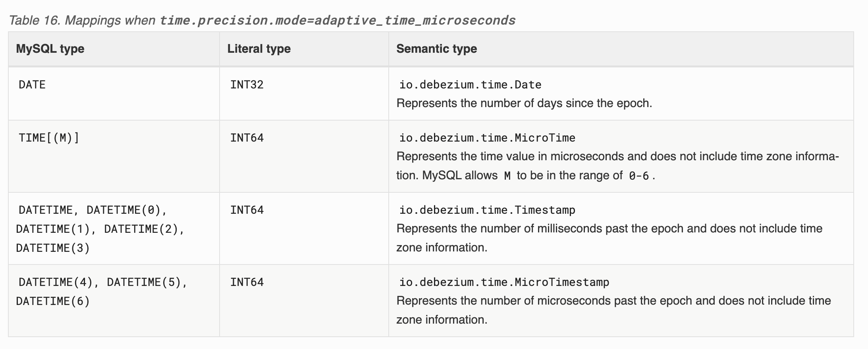The width and height of the screenshot is (868, 349).
Task: Click INT64 in the TIME[(M)] row
Action: 247,138
